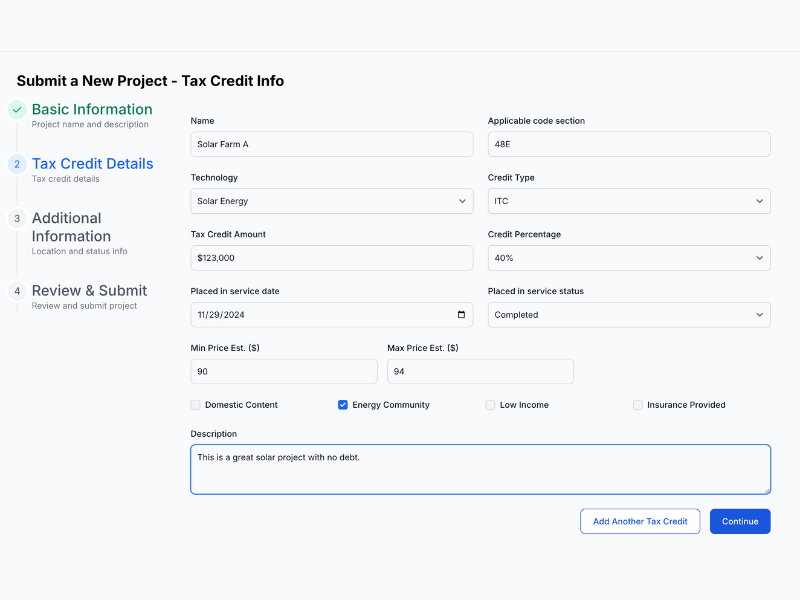Click the Continue button
The image size is (800, 600).
tap(740, 521)
